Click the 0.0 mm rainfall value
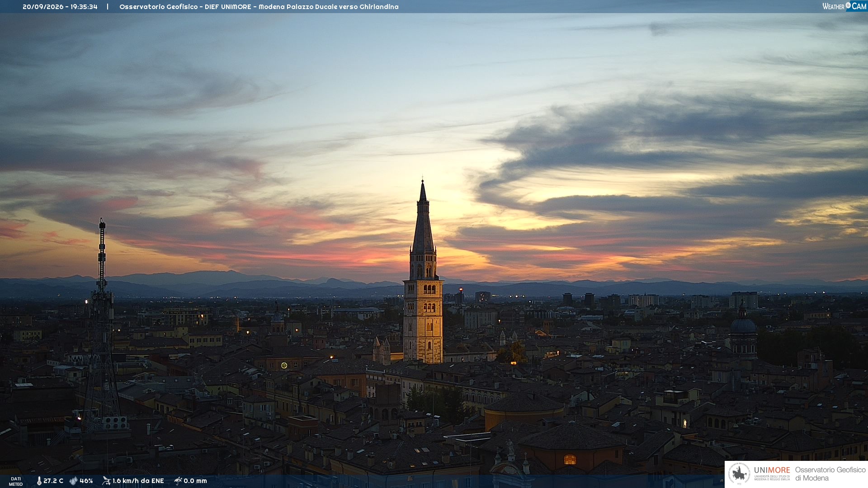 (x=195, y=481)
